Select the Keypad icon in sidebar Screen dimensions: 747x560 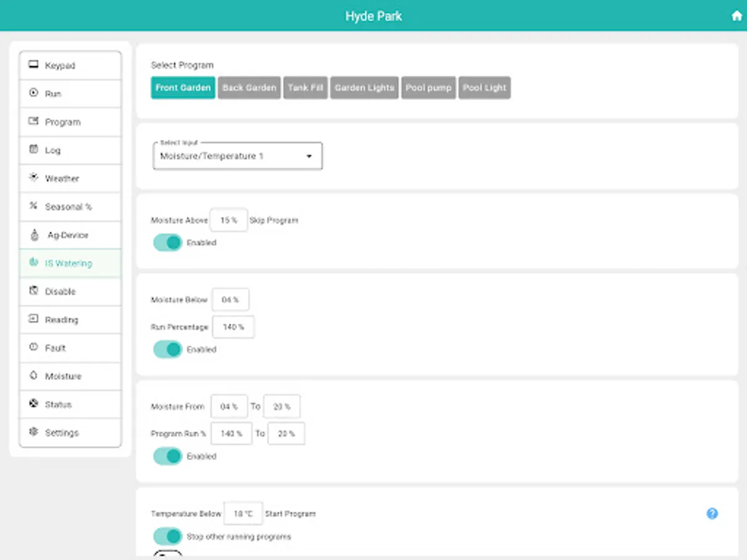33,65
